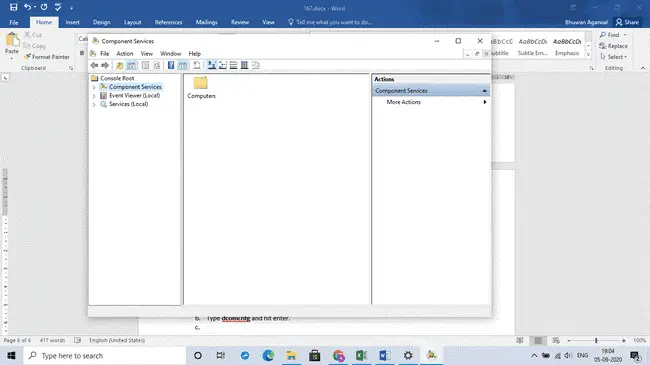Select Event Viewer (Local) in the tree

(x=134, y=96)
